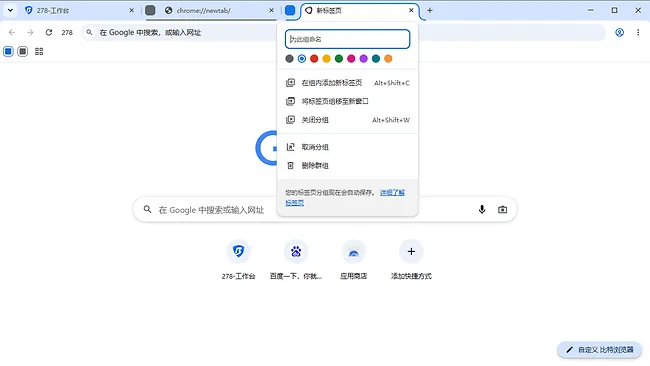The image size is (650, 366).
Task: Choose the pink group color
Action: click(351, 59)
